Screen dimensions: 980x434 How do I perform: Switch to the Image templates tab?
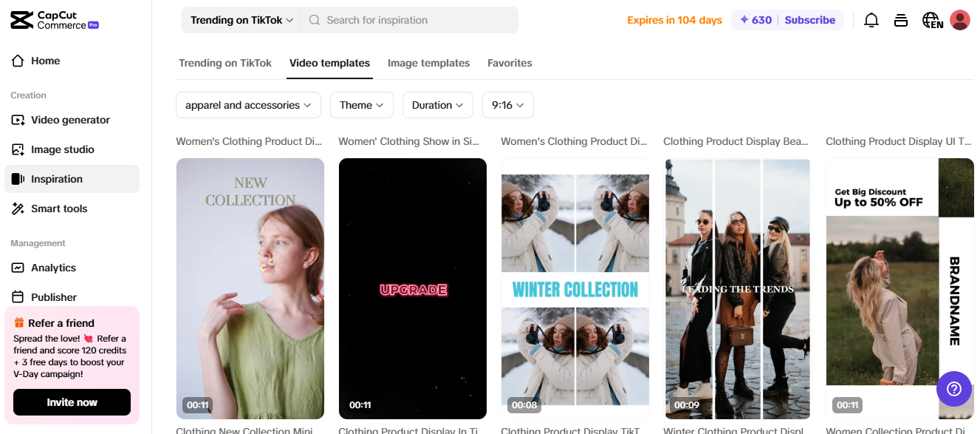(428, 63)
